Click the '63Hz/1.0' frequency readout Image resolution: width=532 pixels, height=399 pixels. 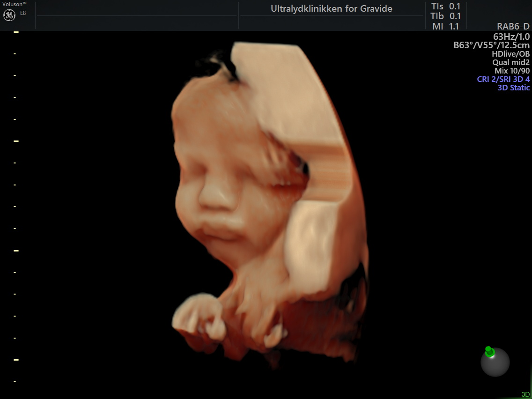pos(511,36)
